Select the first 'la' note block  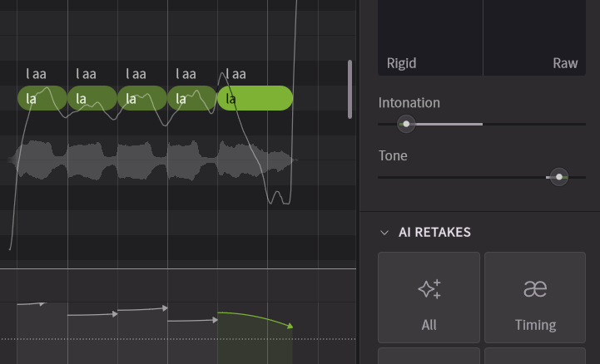[42, 99]
